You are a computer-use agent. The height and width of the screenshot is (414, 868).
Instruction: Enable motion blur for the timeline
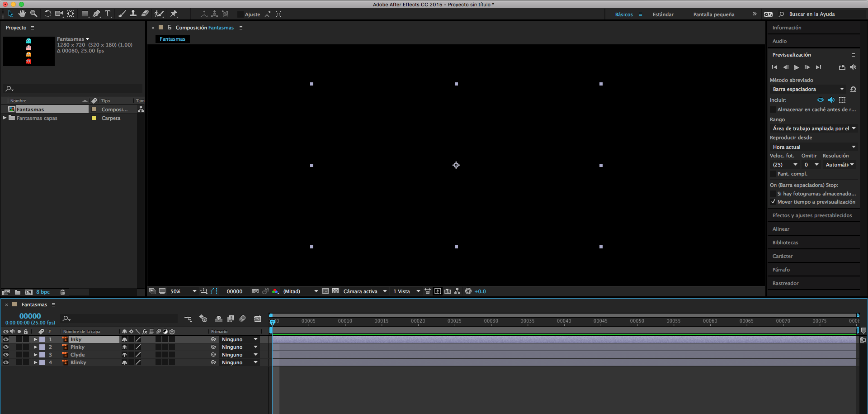(x=242, y=319)
